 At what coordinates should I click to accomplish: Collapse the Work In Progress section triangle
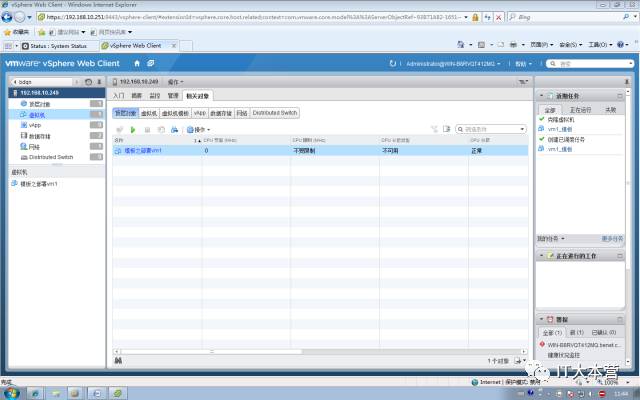(x=542, y=256)
